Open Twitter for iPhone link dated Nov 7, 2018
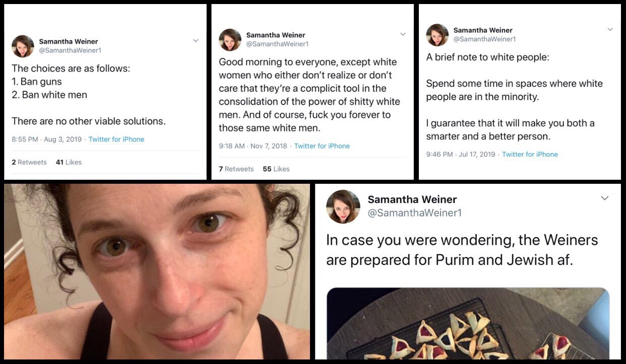The height and width of the screenshot is (364, 626). (x=322, y=146)
